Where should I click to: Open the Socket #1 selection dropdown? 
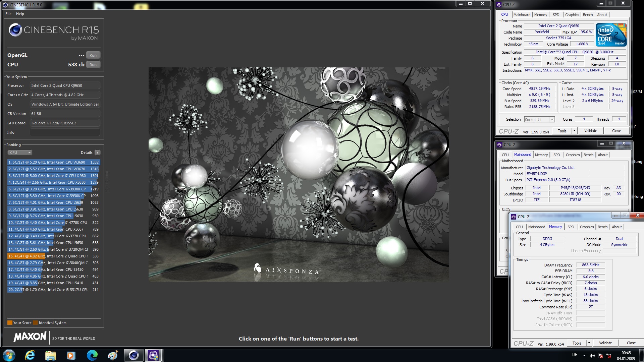(540, 120)
